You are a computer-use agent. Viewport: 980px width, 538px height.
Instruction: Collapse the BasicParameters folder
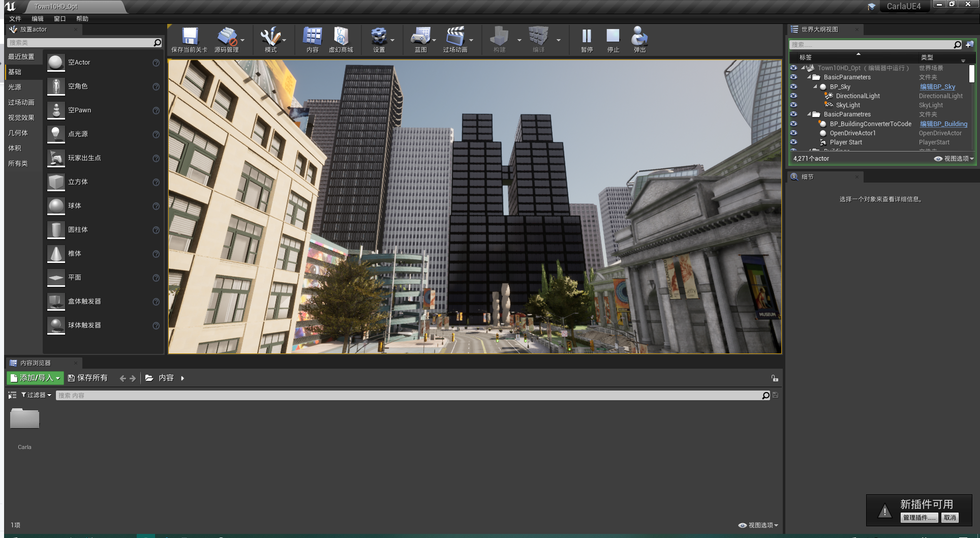pyautogui.click(x=809, y=77)
